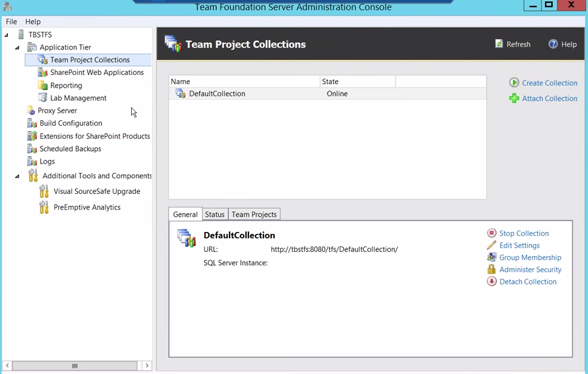The image size is (588, 374).
Task: Collapse Additional Tools and Components
Action: point(17,176)
